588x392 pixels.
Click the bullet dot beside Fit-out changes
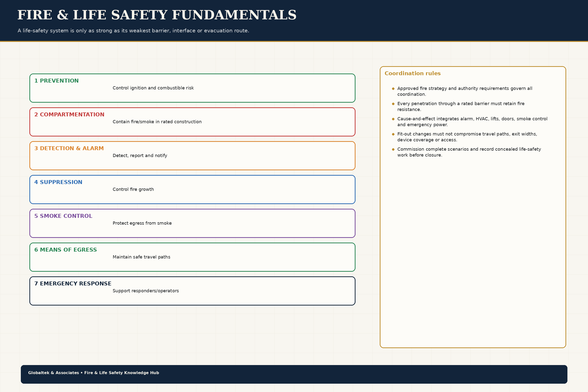(x=393, y=134)
